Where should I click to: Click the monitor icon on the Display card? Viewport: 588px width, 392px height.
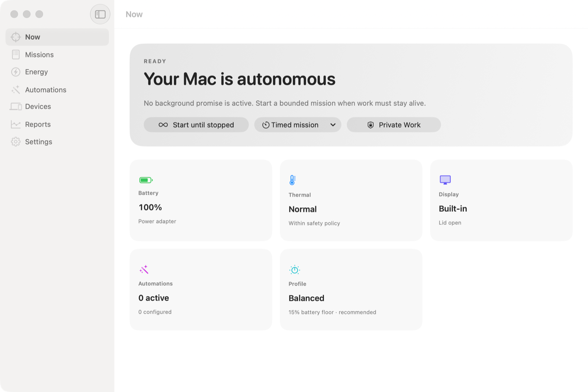click(445, 180)
